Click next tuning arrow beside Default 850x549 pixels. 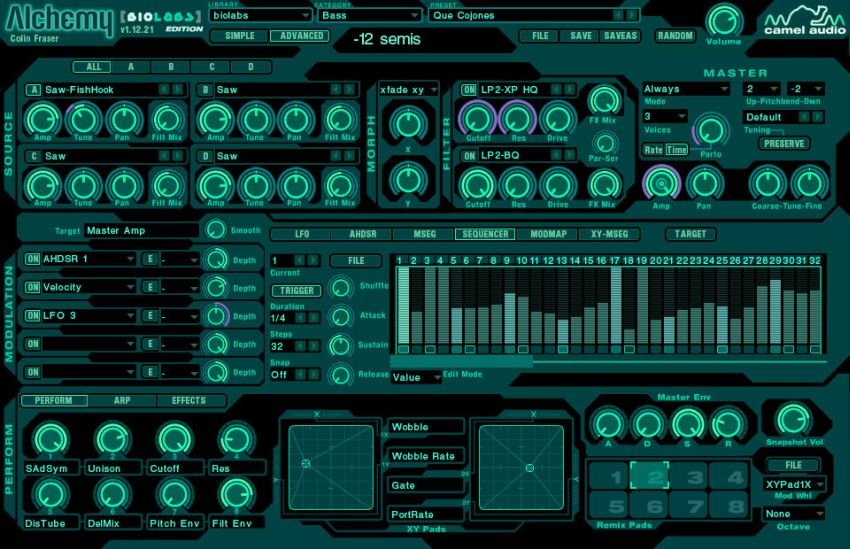pos(817,117)
